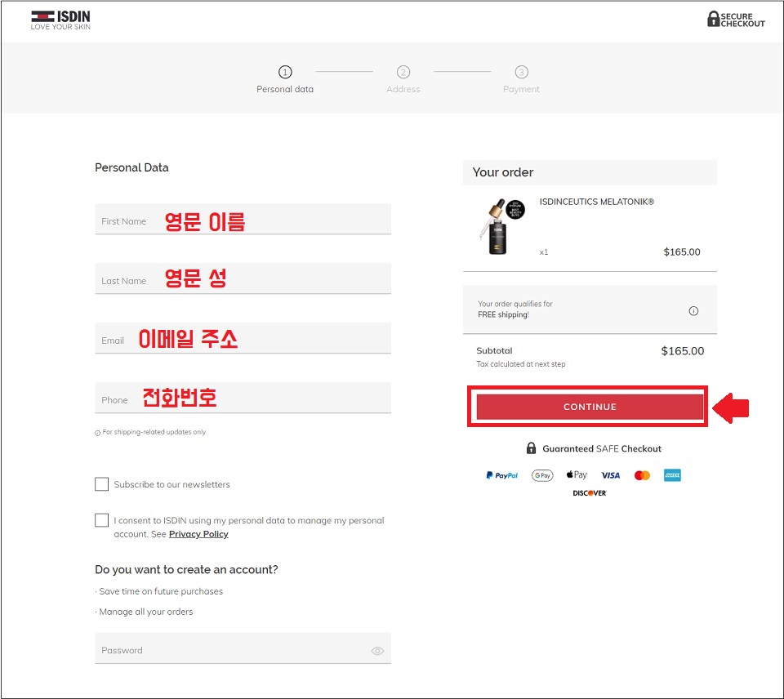
Task: Click the product quantity x1 label
Action: [x=544, y=252]
